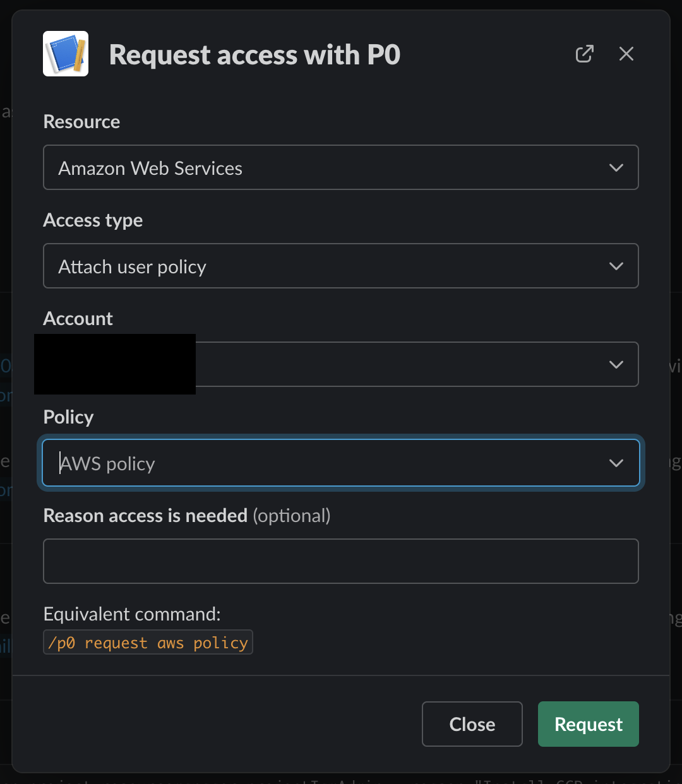Click chevron arrow in Access type field
The height and width of the screenshot is (784, 682).
[x=616, y=266]
